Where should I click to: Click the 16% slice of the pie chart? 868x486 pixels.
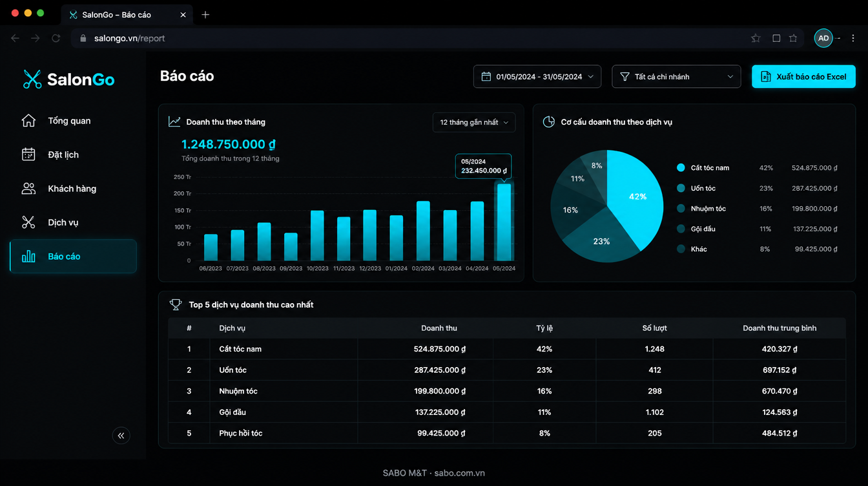(569, 210)
